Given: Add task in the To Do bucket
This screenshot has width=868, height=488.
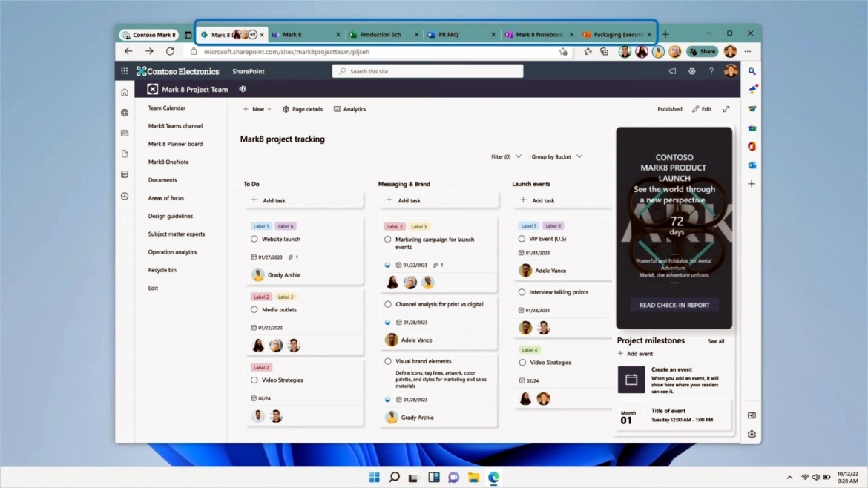Looking at the screenshot, I should [304, 200].
